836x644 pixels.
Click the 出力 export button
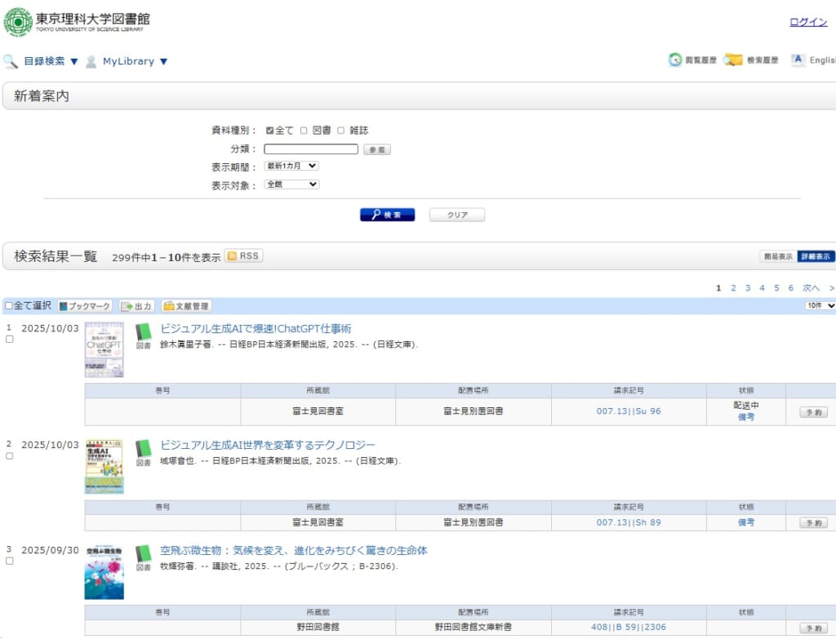pos(137,306)
